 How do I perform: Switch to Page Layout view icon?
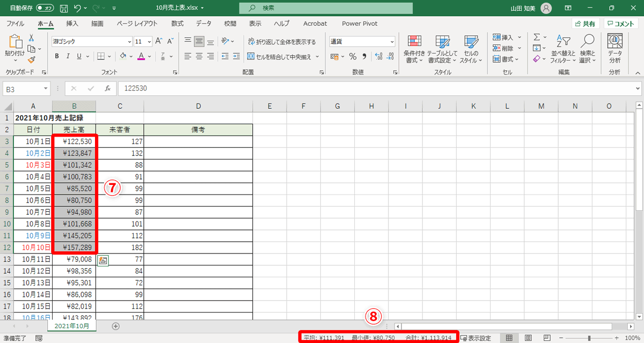(528, 338)
